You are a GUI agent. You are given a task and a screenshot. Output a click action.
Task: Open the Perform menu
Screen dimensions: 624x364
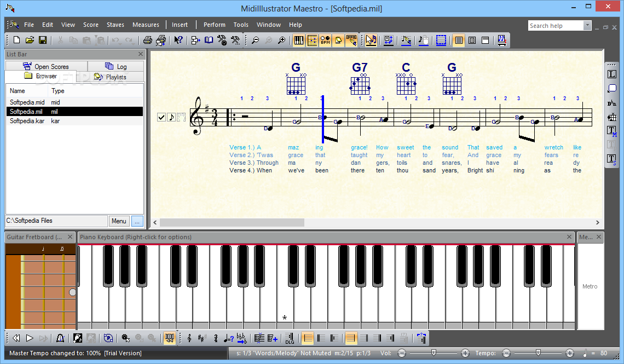[215, 25]
